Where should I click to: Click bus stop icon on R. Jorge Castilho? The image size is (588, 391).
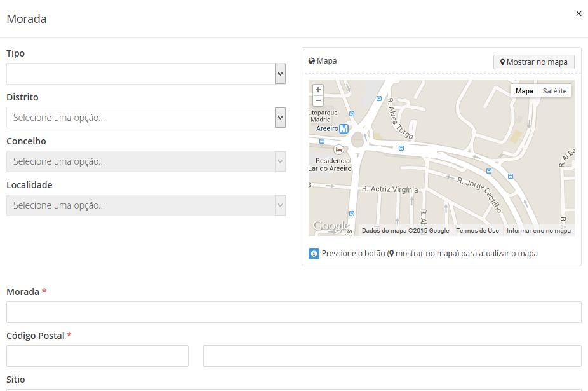488,170
